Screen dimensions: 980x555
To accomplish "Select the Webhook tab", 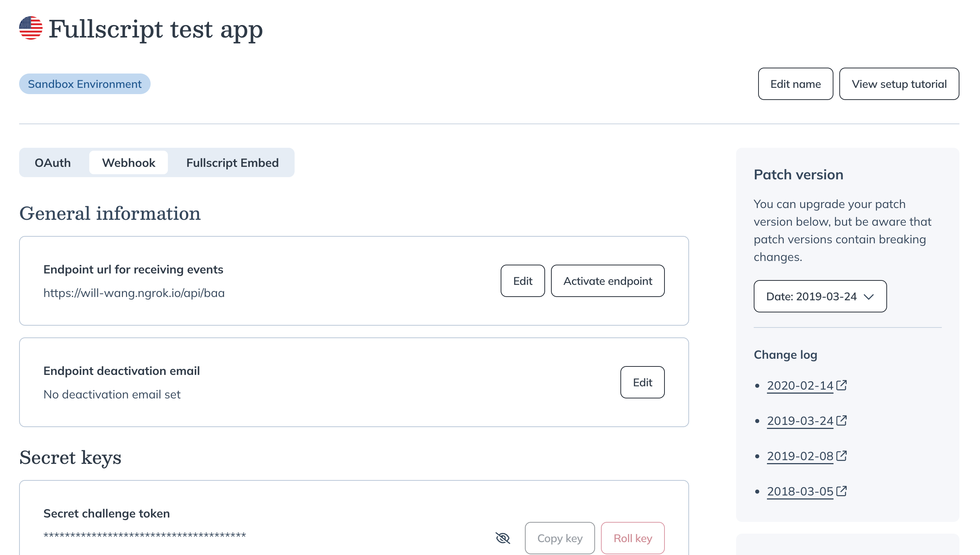I will [128, 163].
